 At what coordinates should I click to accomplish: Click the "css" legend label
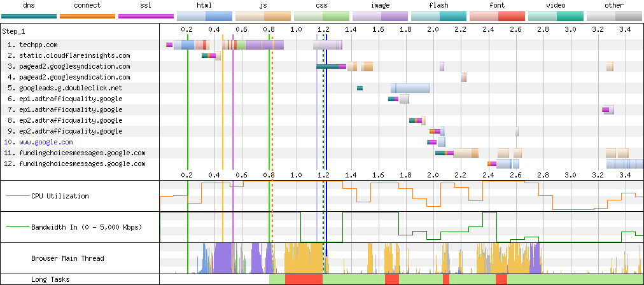tap(321, 5)
